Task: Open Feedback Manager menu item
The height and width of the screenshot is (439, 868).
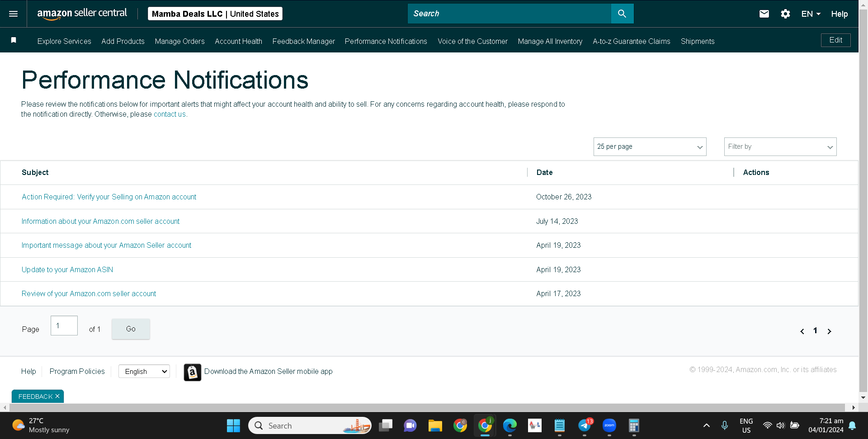Action: point(303,41)
